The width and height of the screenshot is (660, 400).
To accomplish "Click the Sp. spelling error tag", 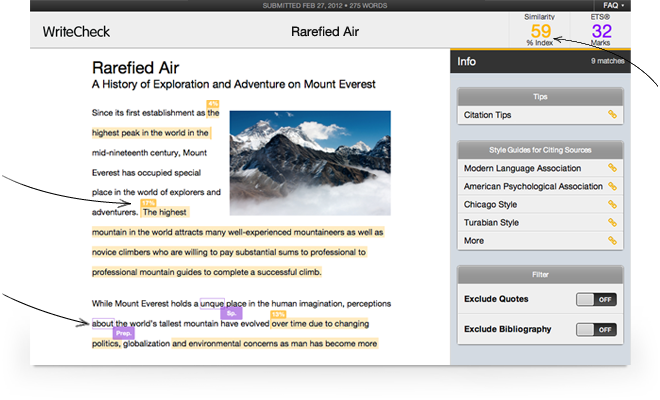I will click(x=232, y=313).
